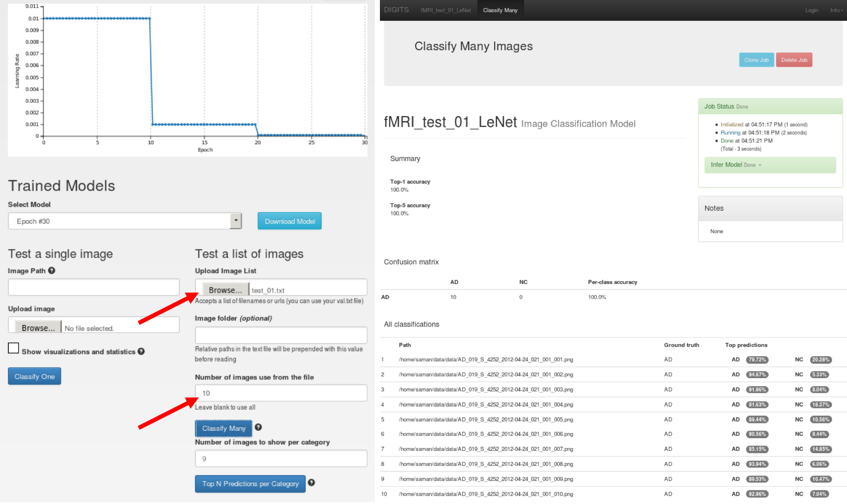
Task: Select the Classify Many navbar tab
Action: point(500,10)
